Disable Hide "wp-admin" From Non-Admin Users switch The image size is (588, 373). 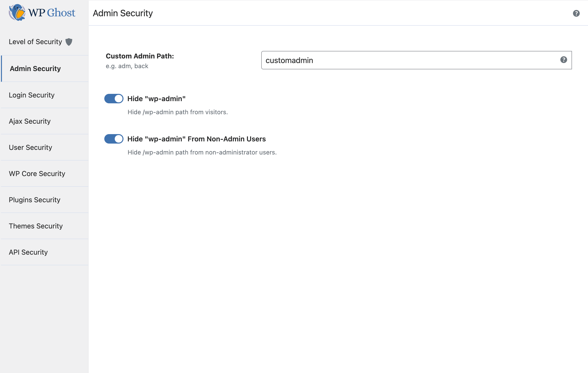pyautogui.click(x=114, y=139)
